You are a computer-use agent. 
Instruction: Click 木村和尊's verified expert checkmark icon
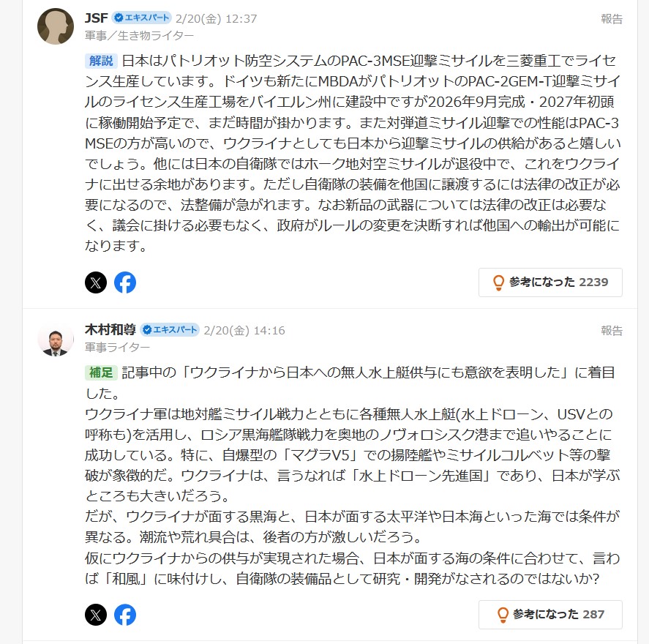[x=146, y=330]
